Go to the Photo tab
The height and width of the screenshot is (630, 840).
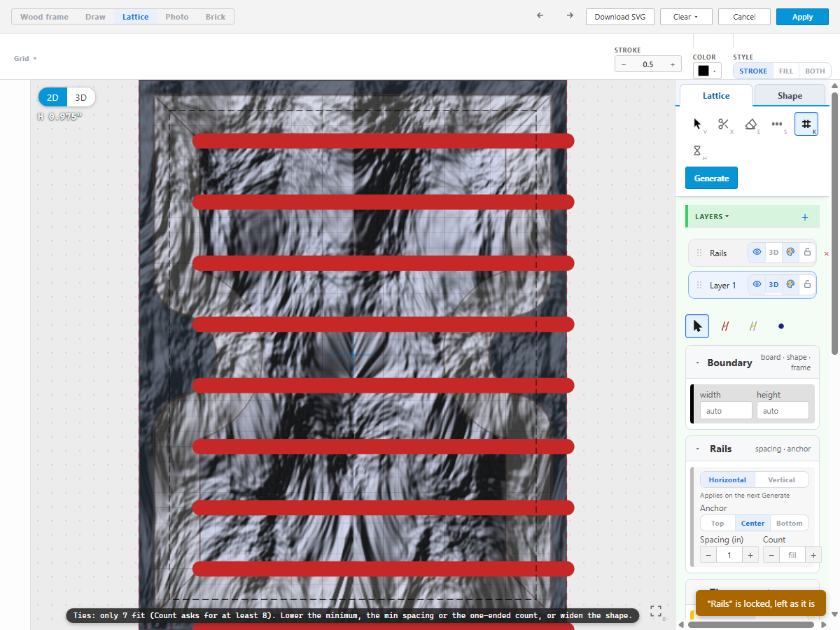tap(177, 17)
